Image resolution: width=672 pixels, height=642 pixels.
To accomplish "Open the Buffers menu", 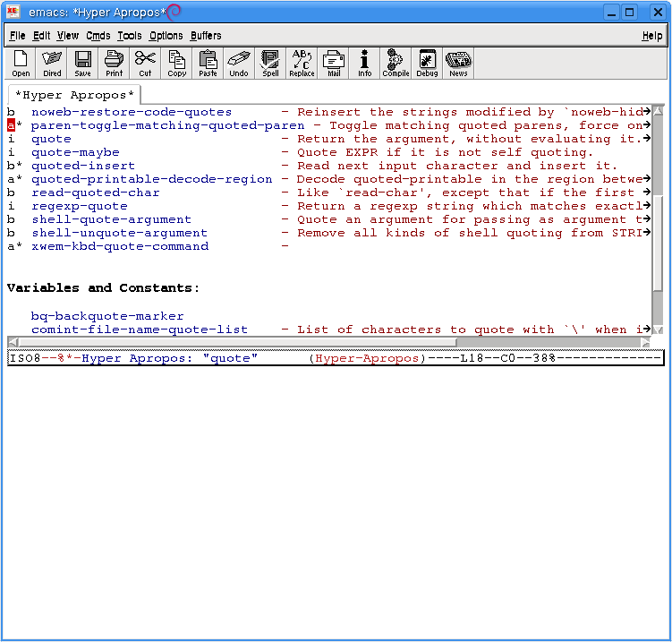I will point(206,36).
